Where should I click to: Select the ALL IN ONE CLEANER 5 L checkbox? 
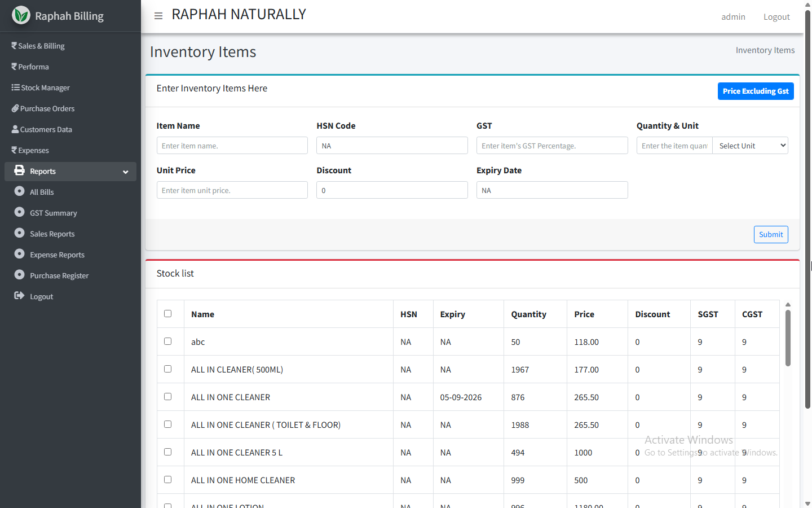coord(167,452)
